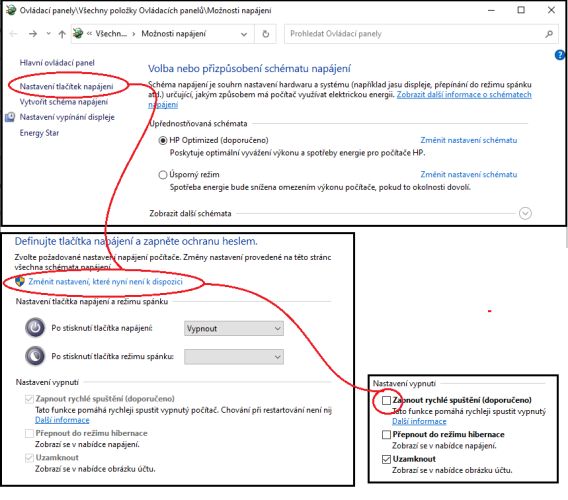
Task: Uncheck active Zapnout rychlé spuštění checkbox
Action: (x=387, y=400)
